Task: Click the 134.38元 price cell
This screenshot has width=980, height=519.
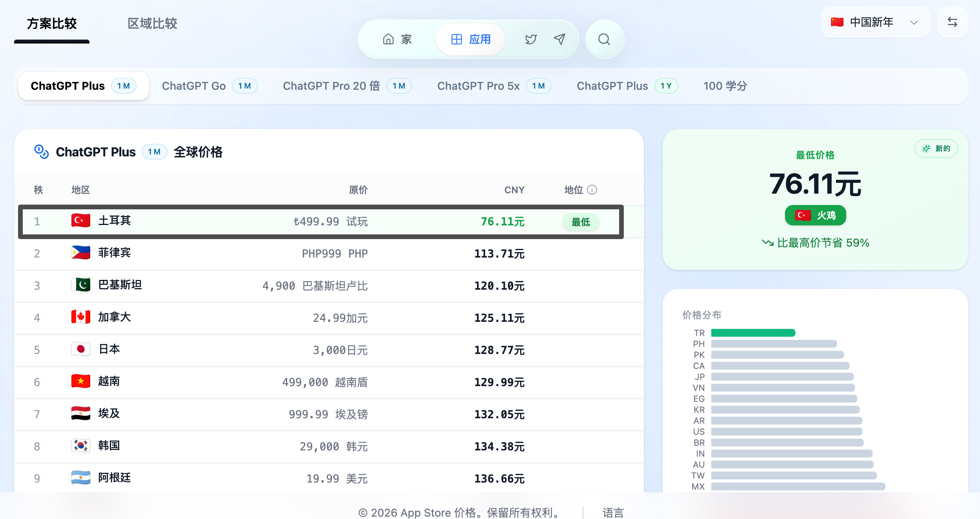Action: tap(499, 446)
